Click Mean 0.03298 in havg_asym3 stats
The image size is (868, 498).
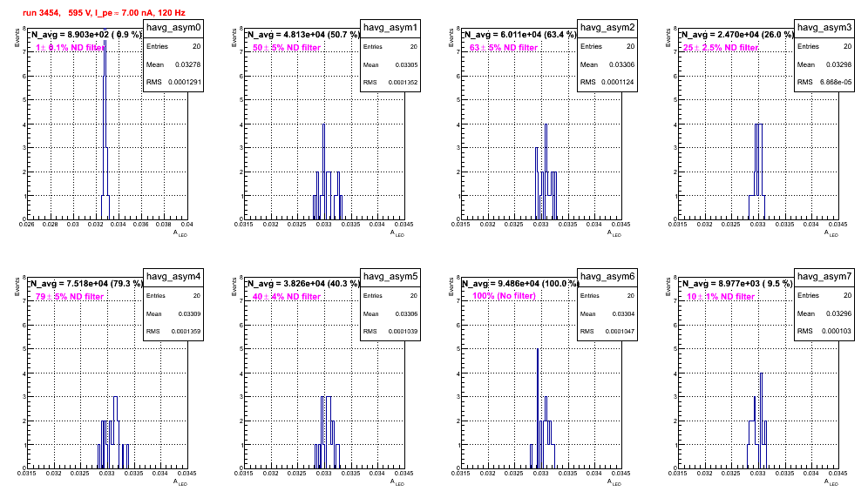(x=824, y=64)
